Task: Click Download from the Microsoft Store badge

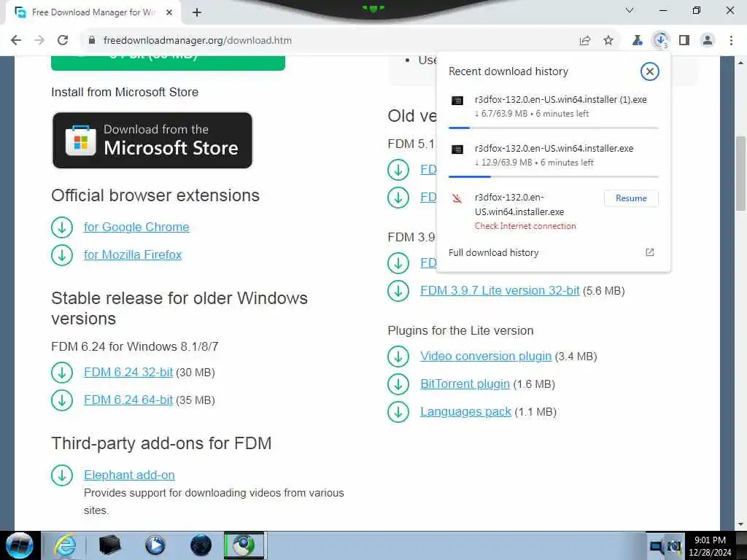Action: pos(152,141)
